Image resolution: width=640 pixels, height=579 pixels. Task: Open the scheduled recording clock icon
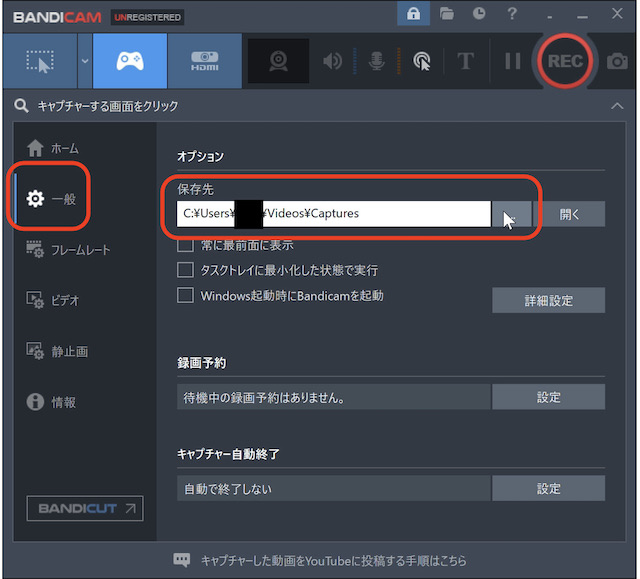[x=479, y=14]
